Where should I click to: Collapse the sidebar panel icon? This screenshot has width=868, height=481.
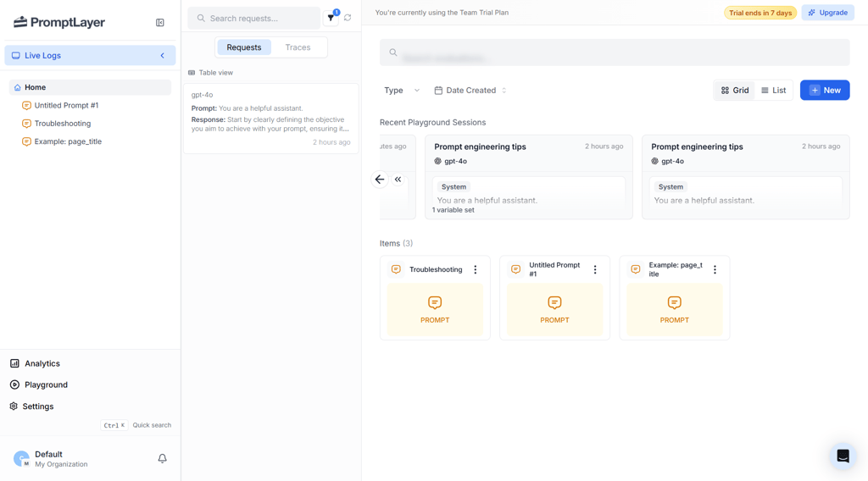point(160,23)
